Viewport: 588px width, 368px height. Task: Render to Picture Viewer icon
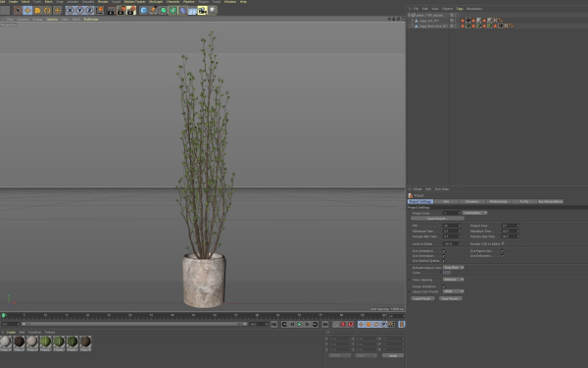pos(122,11)
